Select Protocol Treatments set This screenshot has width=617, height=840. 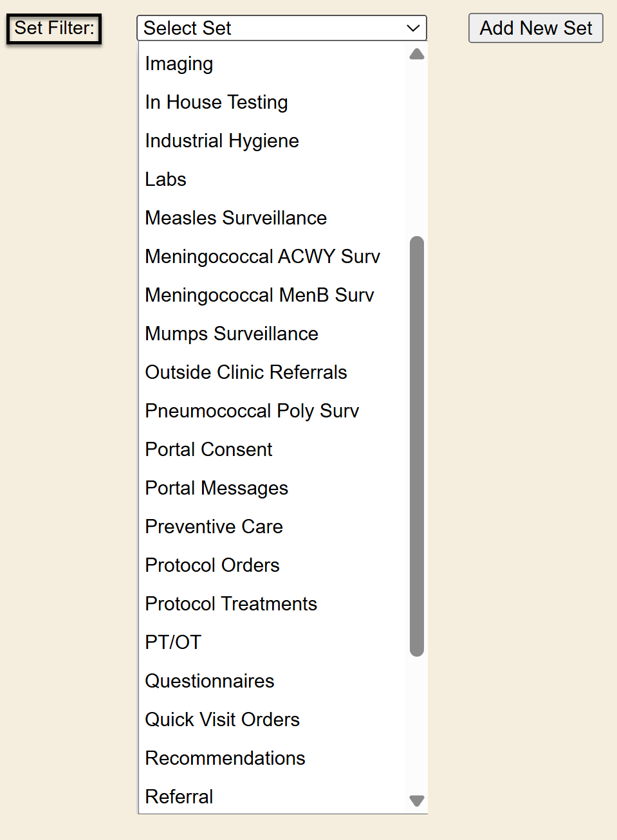[x=231, y=604]
